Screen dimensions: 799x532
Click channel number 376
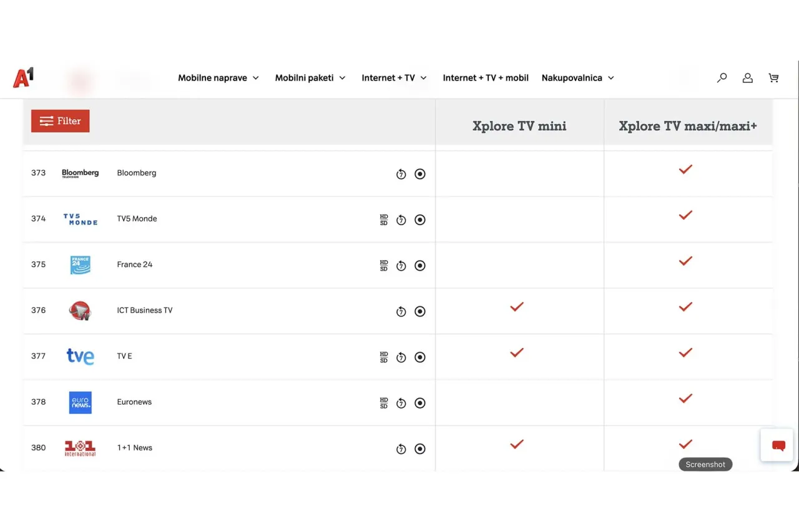tap(39, 310)
